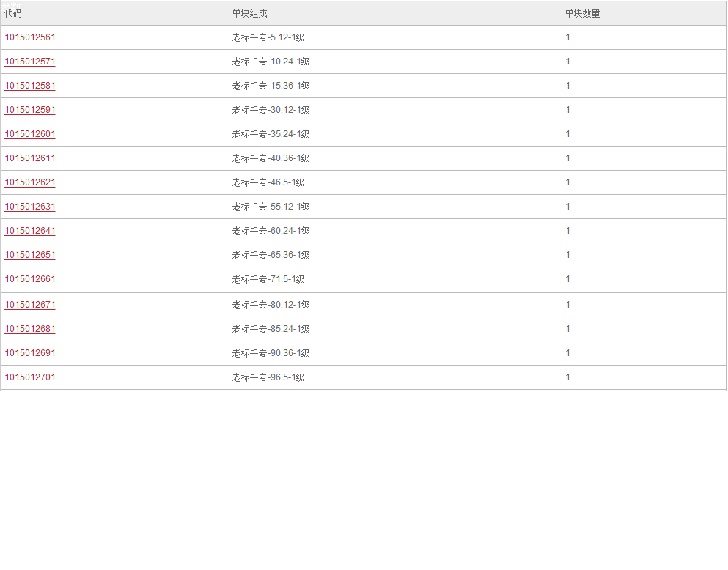Viewport: 728px width, 570px height.
Task: Open code link 1015012591
Action: (x=30, y=110)
